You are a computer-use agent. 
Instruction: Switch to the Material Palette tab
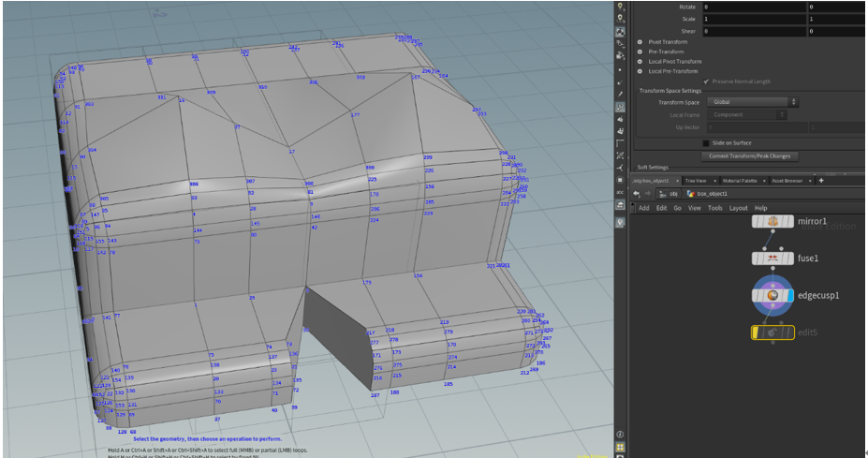pyautogui.click(x=739, y=180)
